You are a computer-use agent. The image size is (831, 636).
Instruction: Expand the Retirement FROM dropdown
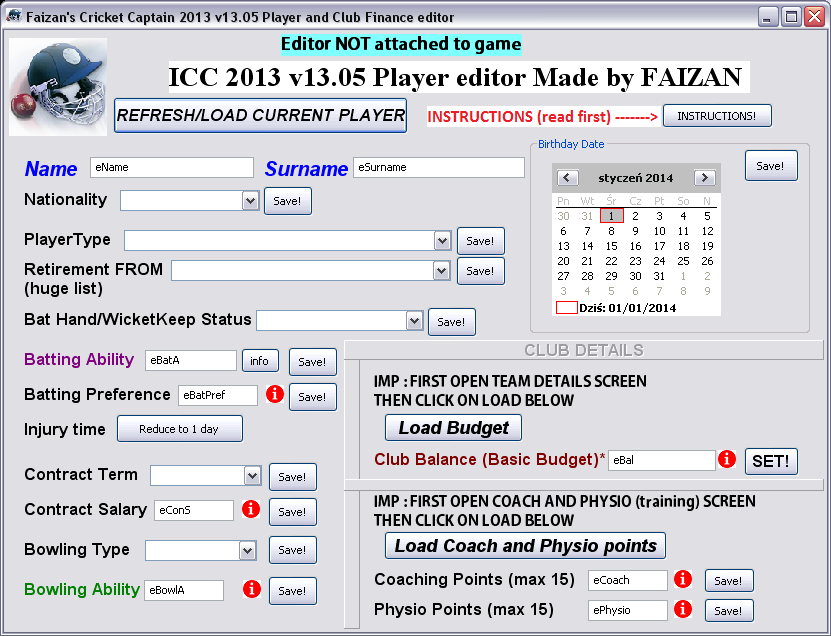coord(441,271)
